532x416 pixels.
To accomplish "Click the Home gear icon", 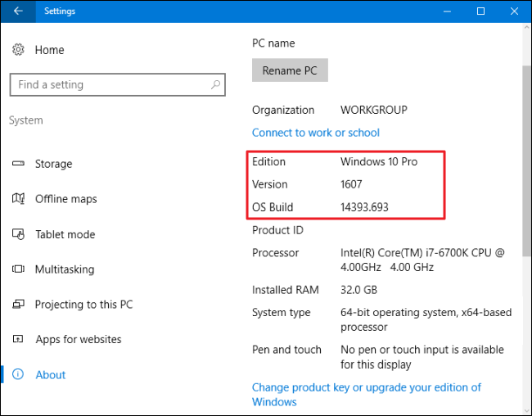I will pos(18,50).
